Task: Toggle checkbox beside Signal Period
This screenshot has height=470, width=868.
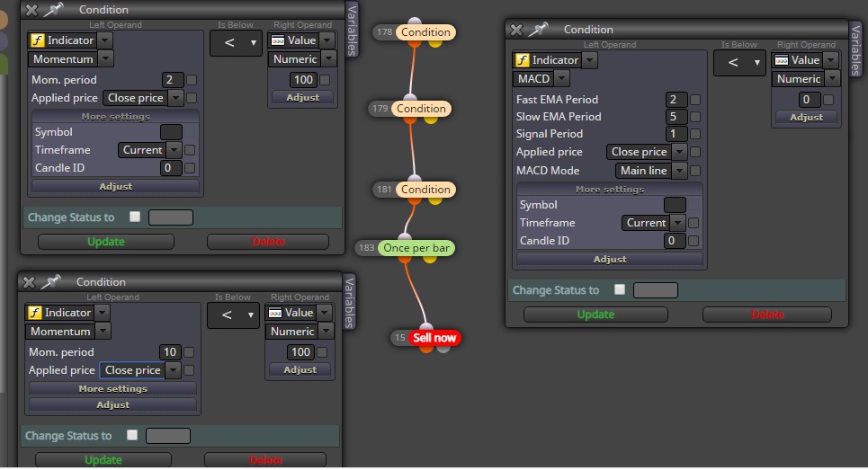Action: [695, 134]
